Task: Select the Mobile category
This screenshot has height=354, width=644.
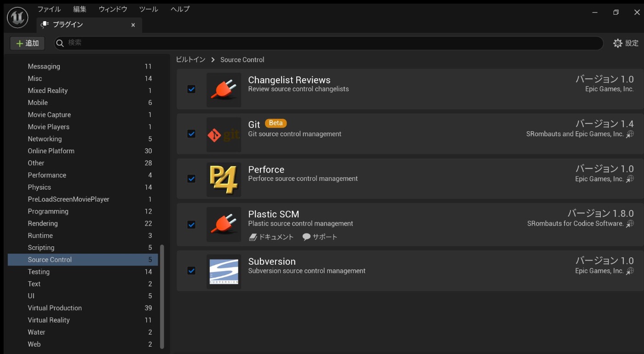Action: pyautogui.click(x=83, y=103)
